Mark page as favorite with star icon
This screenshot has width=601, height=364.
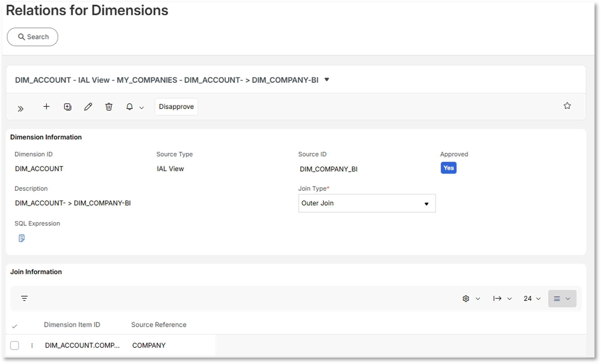click(567, 106)
